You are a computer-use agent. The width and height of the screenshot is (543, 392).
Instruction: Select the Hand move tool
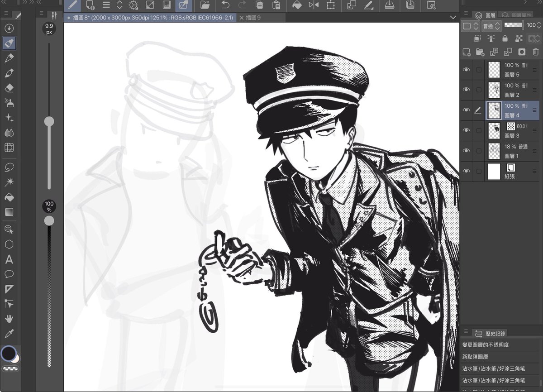click(9, 319)
